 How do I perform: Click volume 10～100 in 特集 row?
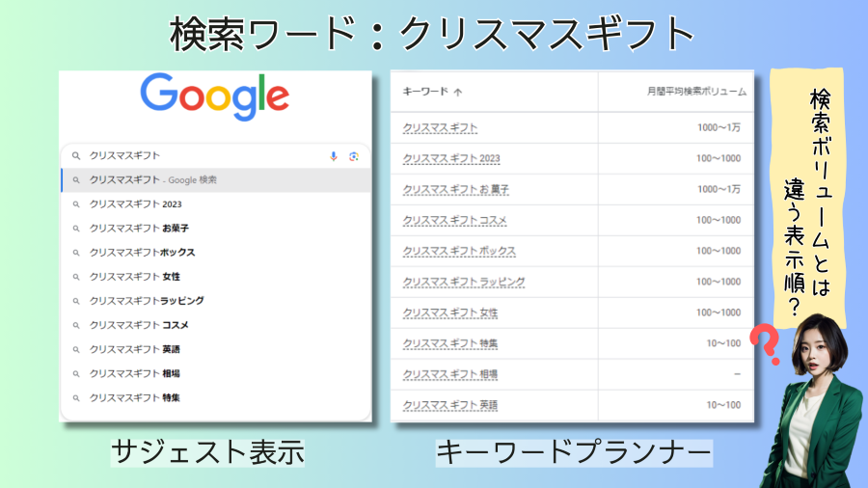pyautogui.click(x=723, y=343)
